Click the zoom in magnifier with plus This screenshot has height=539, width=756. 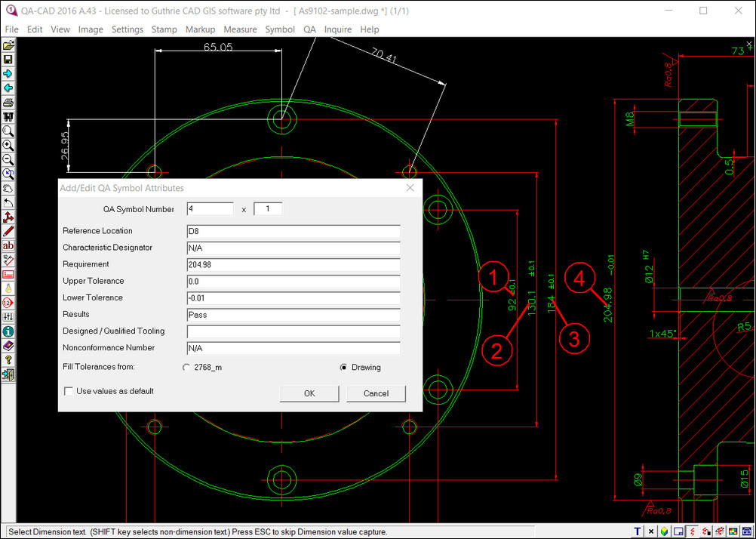click(x=8, y=145)
